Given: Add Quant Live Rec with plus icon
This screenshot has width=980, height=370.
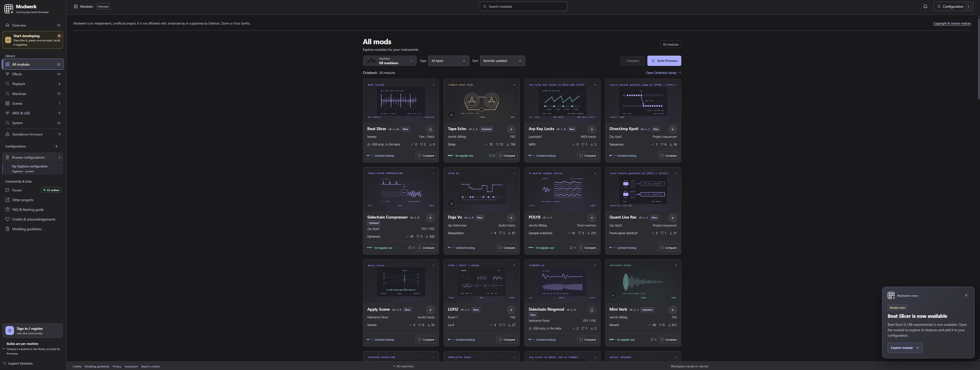Looking at the screenshot, I should (672, 218).
